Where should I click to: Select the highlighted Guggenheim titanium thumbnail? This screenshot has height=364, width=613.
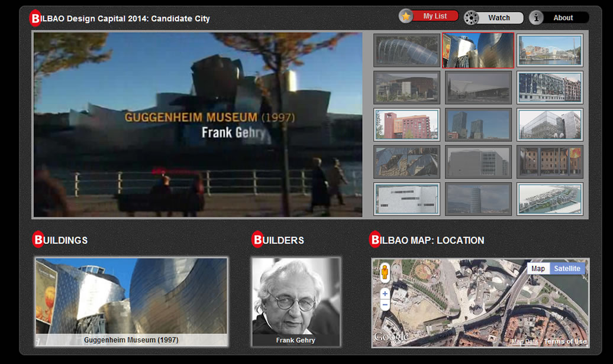pos(478,50)
